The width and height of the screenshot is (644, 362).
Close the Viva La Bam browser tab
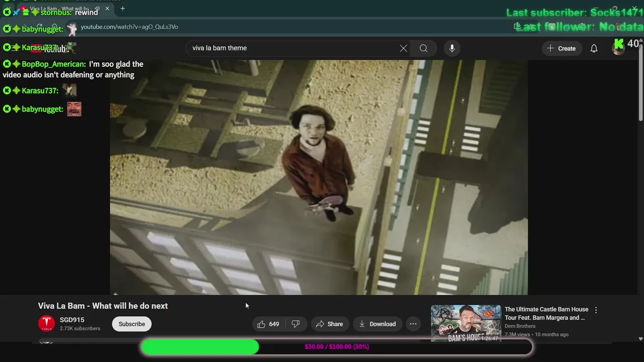pyautogui.click(x=107, y=9)
